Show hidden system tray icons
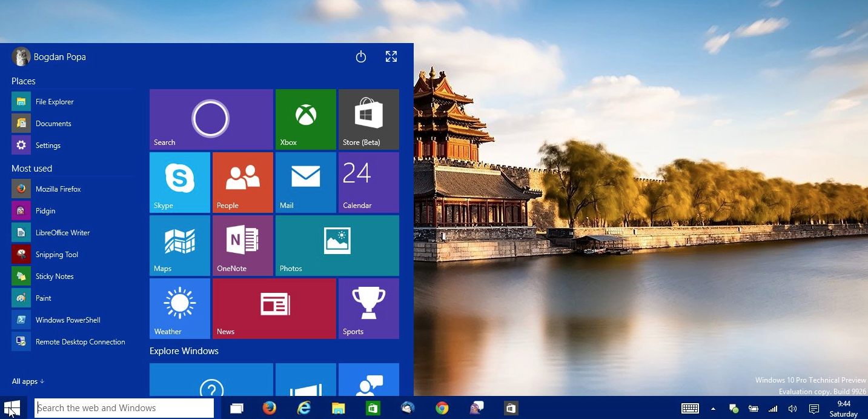 point(713,409)
